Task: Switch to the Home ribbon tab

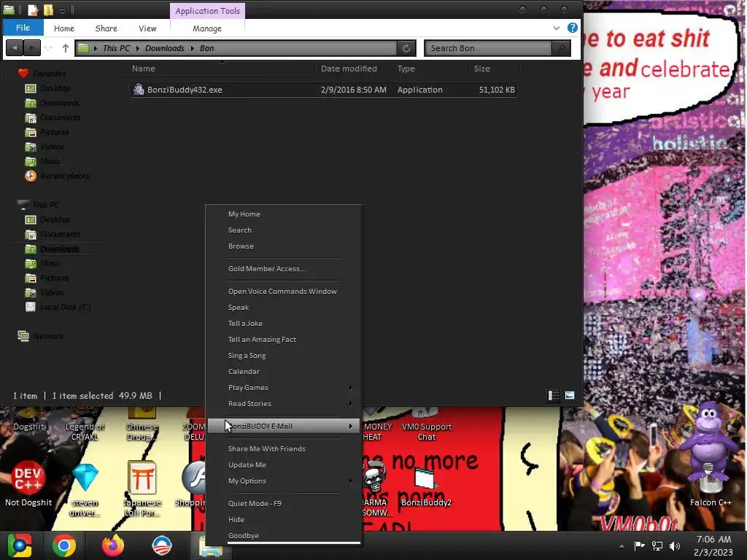Action: pyautogui.click(x=64, y=28)
